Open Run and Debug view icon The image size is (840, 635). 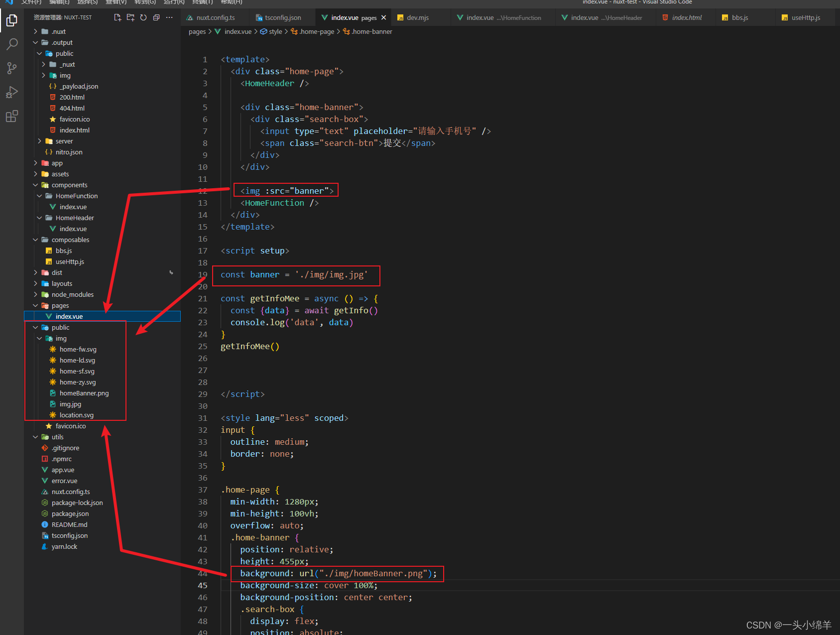pyautogui.click(x=11, y=92)
